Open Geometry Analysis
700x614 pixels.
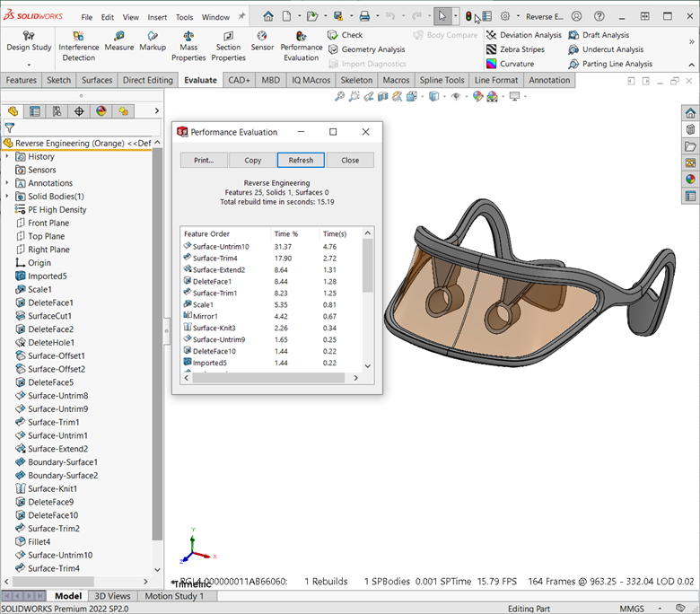click(366, 49)
